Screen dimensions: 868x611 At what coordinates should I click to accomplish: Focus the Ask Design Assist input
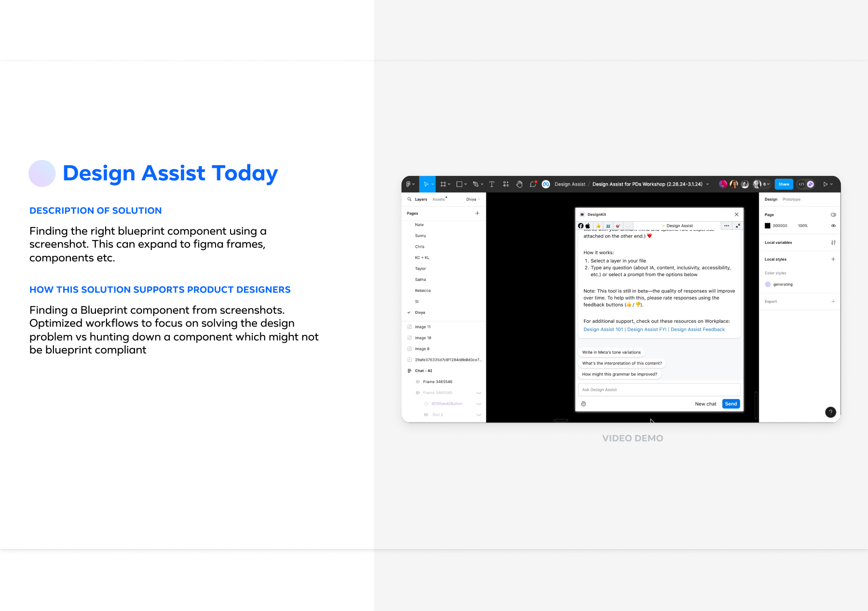point(659,390)
